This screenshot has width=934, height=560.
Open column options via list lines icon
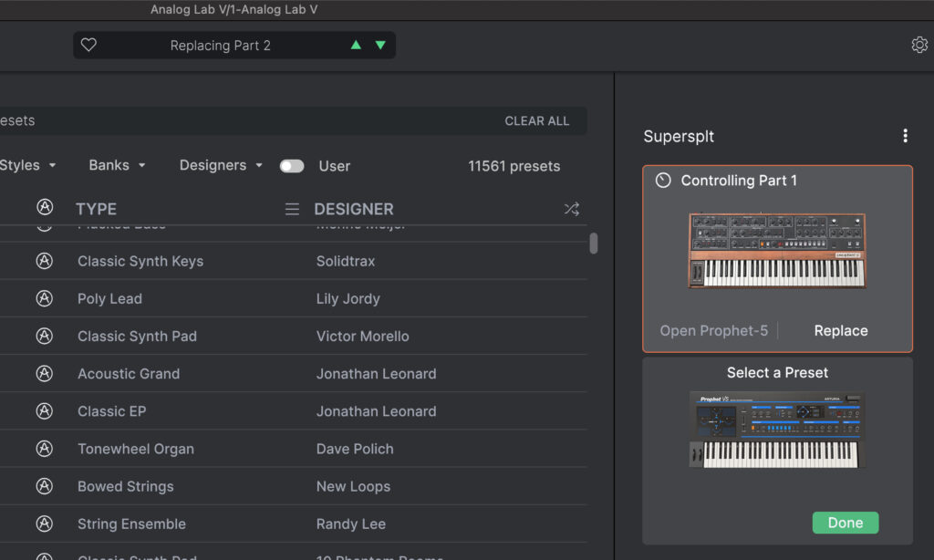[x=292, y=209]
